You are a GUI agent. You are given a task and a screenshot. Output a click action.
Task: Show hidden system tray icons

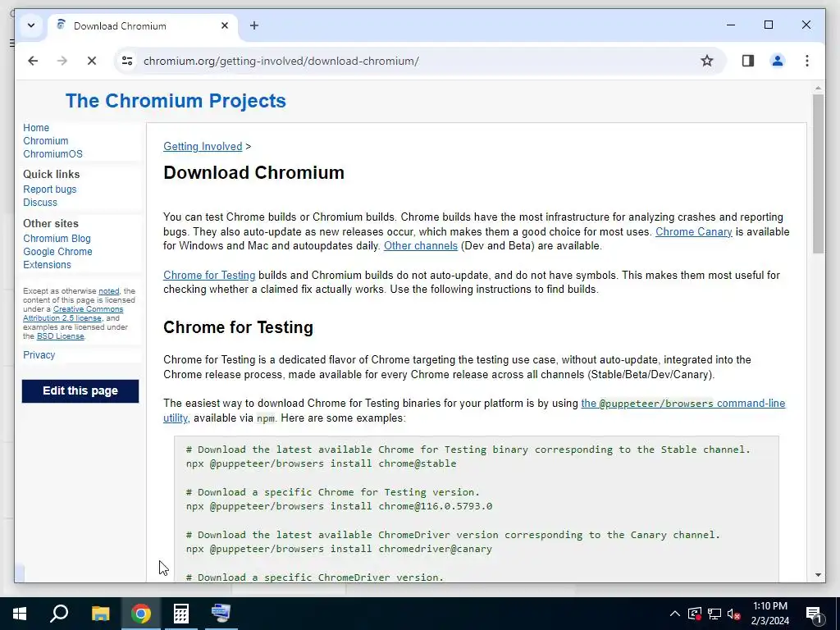675,614
